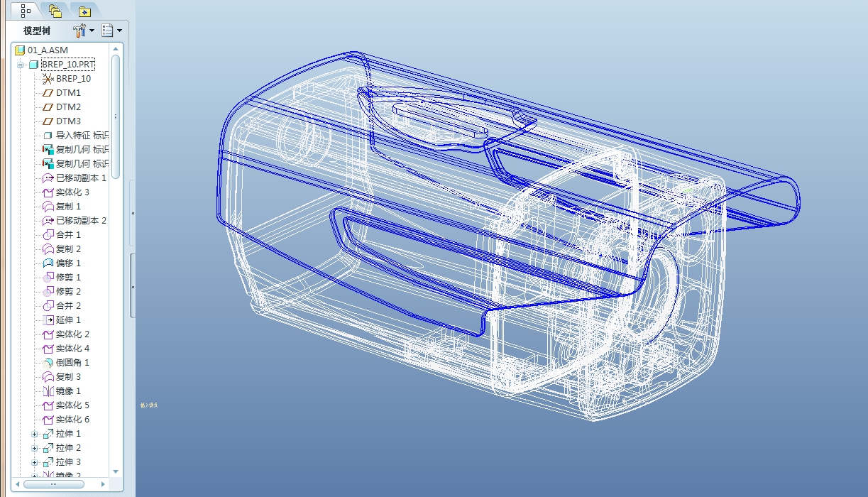Image resolution: width=868 pixels, height=497 pixels.
Task: Open the Favorites navigator tab
Action: tap(84, 11)
